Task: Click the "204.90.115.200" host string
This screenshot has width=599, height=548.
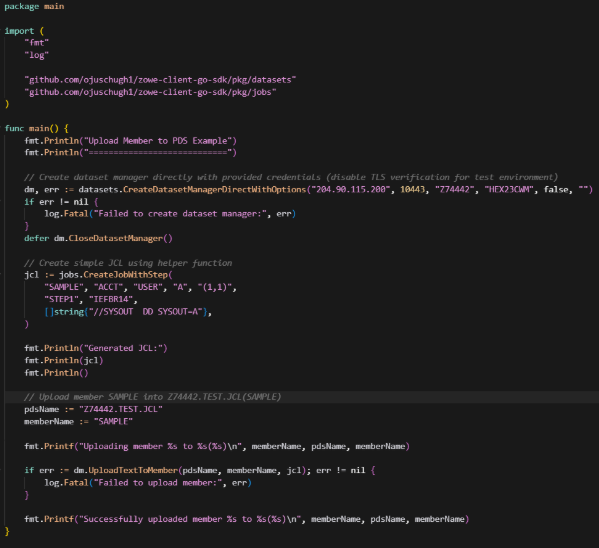Action: coord(351,190)
